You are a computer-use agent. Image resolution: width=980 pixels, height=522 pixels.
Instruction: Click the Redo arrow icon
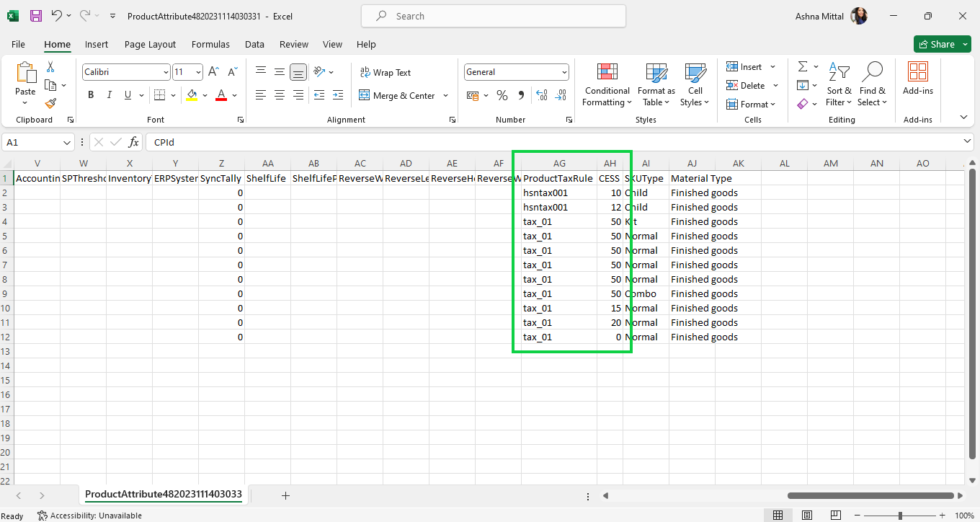[x=84, y=15]
